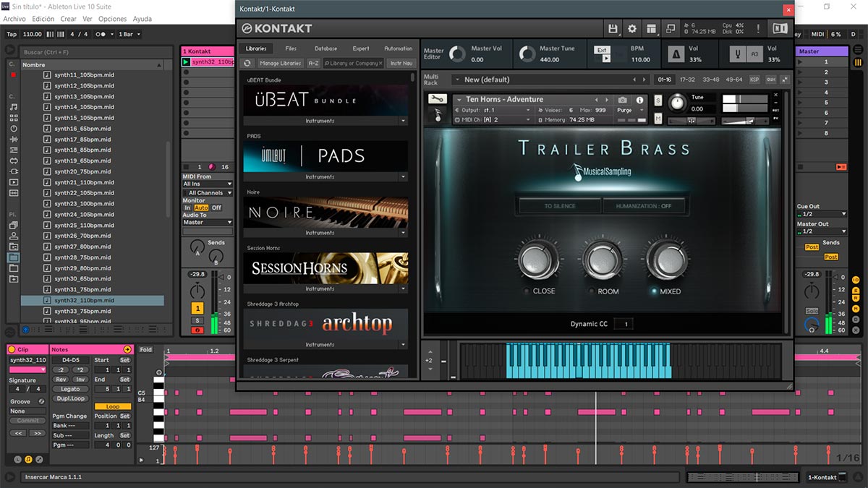Image resolution: width=868 pixels, height=488 pixels.
Task: Open the Archivo menu
Action: tap(14, 19)
